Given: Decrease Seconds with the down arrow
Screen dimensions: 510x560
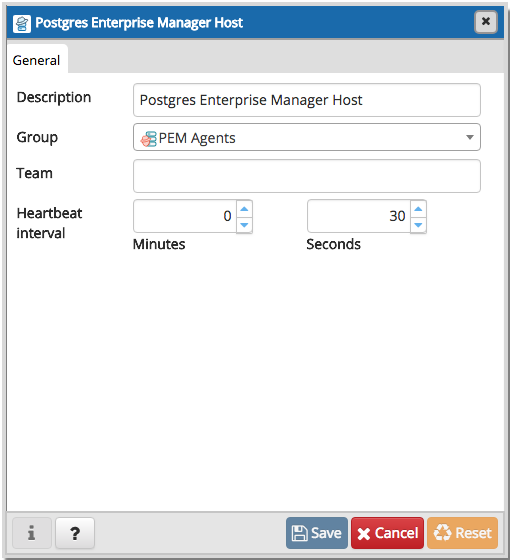Looking at the screenshot, I should pos(418,225).
